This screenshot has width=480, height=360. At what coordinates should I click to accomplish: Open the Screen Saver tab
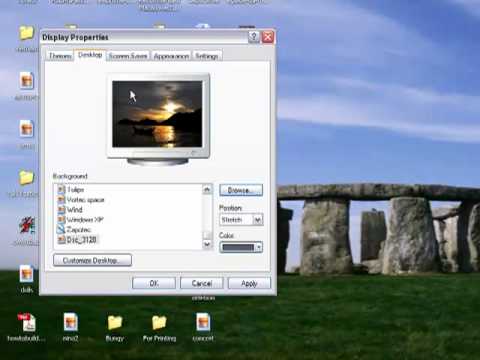coord(128,56)
